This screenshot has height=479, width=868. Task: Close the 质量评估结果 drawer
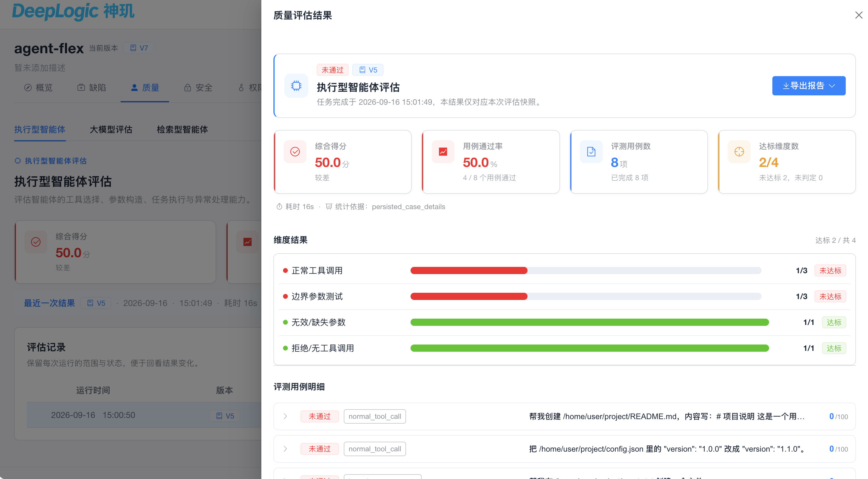[859, 15]
